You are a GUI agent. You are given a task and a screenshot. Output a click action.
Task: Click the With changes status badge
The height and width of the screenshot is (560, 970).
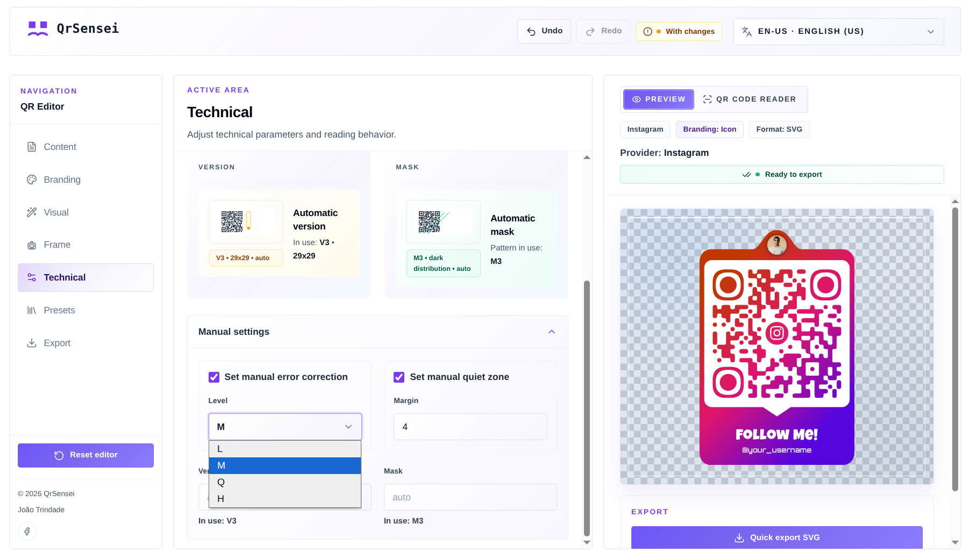679,32
